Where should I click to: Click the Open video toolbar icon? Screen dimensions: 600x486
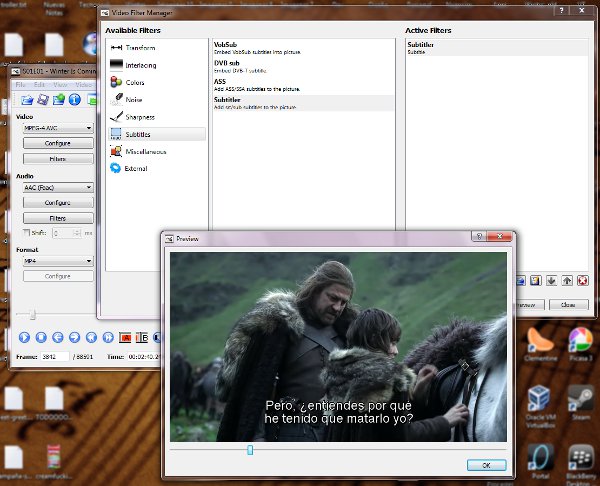(27, 100)
